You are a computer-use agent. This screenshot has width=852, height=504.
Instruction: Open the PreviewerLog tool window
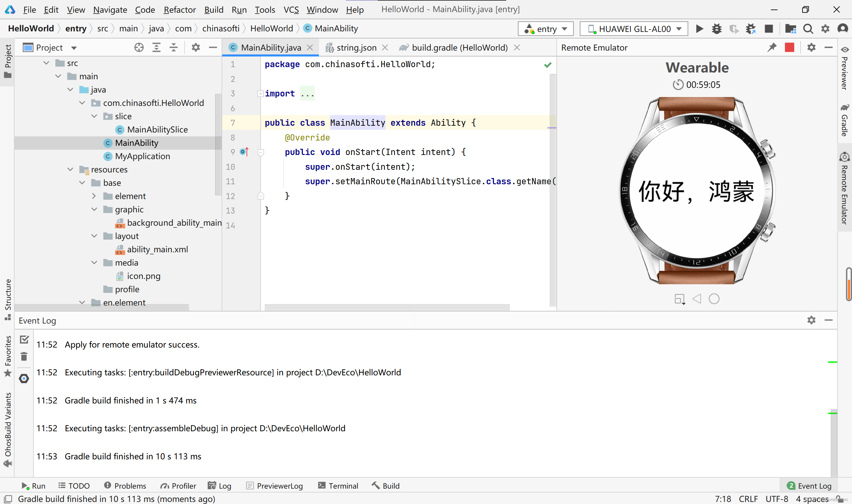(274, 486)
